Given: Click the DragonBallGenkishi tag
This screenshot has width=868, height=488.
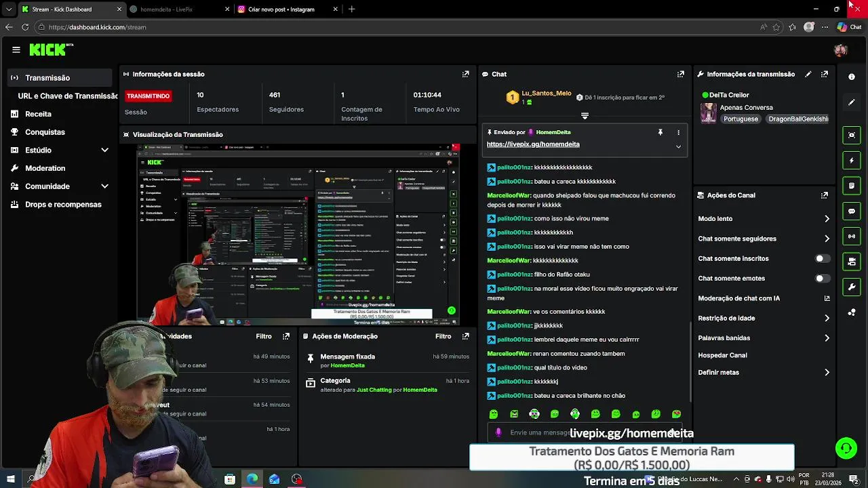Looking at the screenshot, I should coord(797,119).
